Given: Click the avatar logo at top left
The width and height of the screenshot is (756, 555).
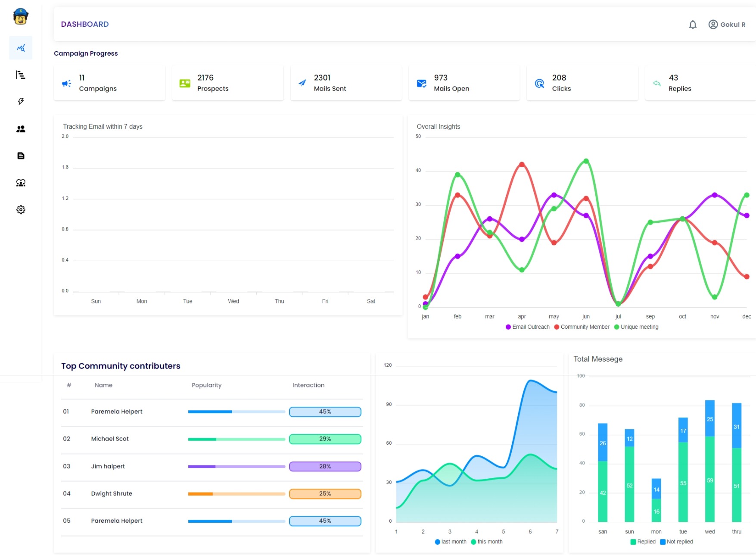Looking at the screenshot, I should point(21,17).
